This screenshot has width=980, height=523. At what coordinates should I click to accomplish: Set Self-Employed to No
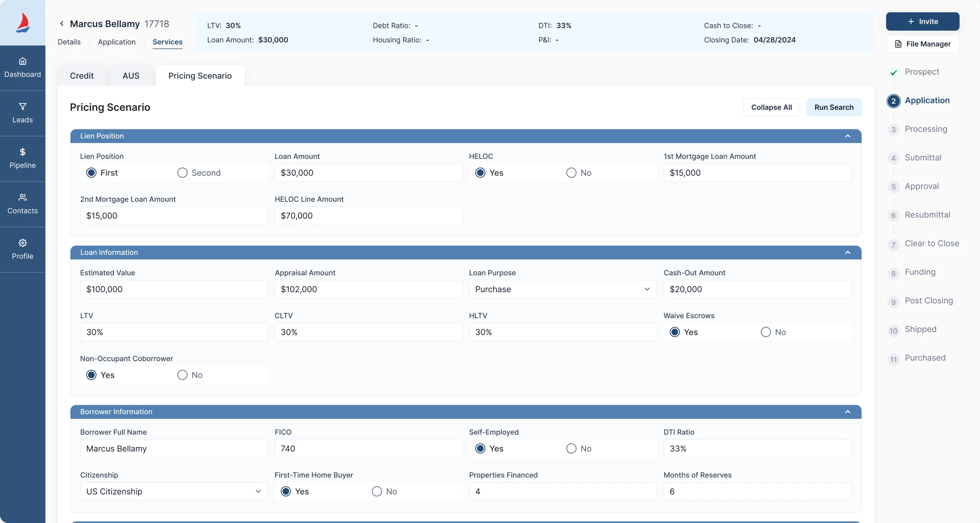click(x=571, y=449)
